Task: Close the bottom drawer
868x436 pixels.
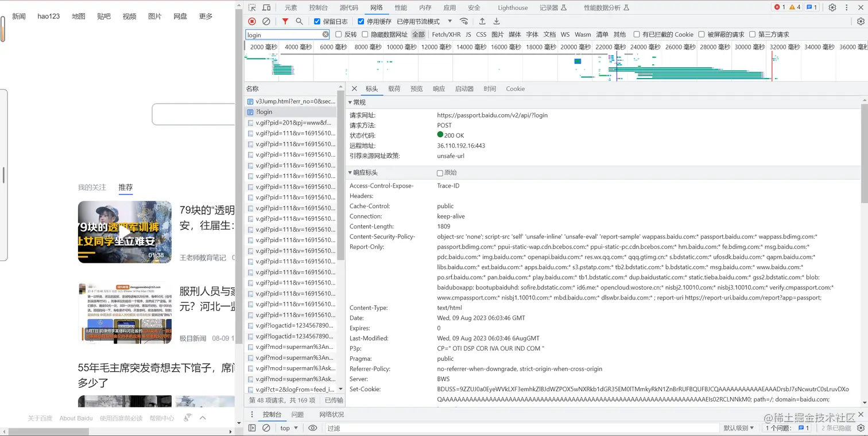Action: tap(861, 414)
